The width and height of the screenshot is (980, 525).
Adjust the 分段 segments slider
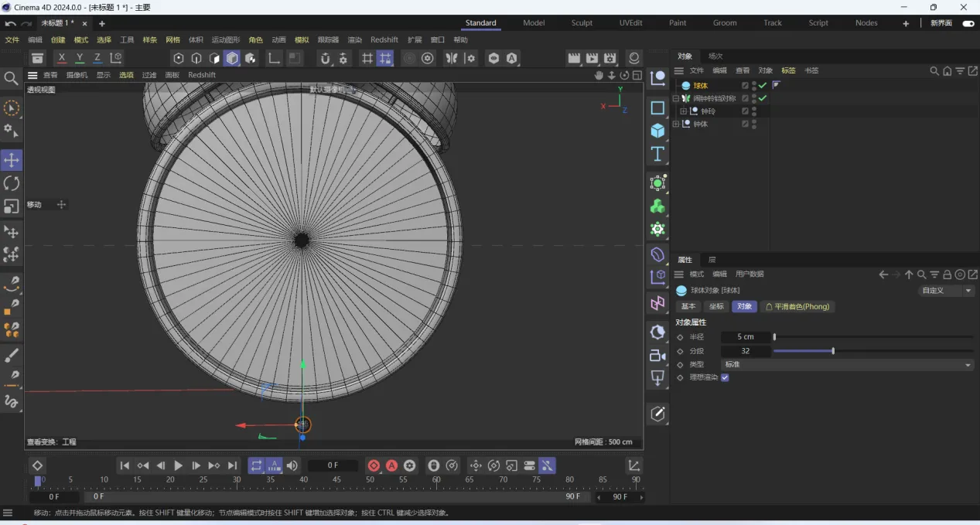click(832, 351)
